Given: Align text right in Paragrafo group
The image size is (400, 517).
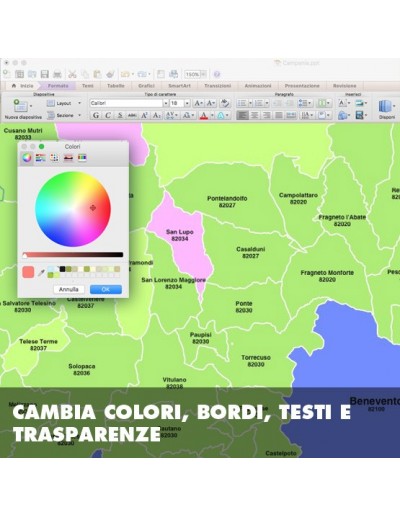Looking at the screenshot, I should tap(266, 115).
